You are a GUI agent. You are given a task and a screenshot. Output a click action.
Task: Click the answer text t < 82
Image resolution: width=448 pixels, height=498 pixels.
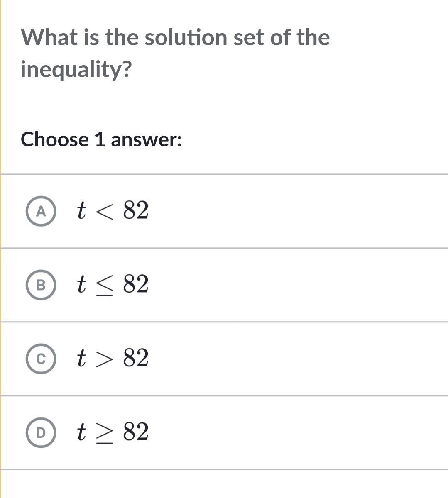pyautogui.click(x=113, y=210)
